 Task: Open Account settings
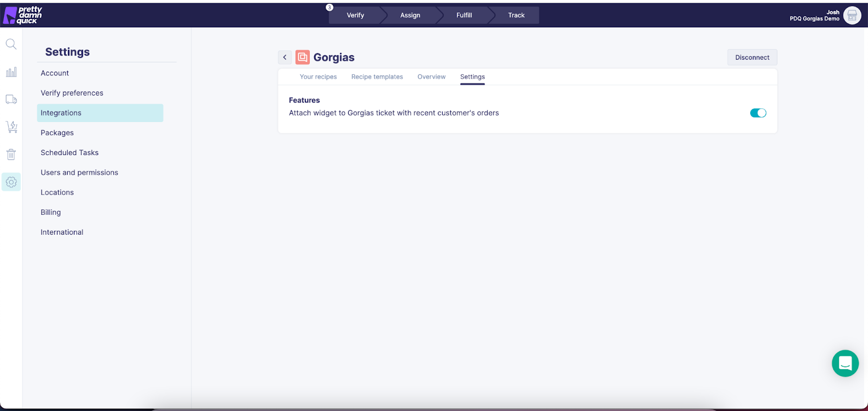click(55, 73)
